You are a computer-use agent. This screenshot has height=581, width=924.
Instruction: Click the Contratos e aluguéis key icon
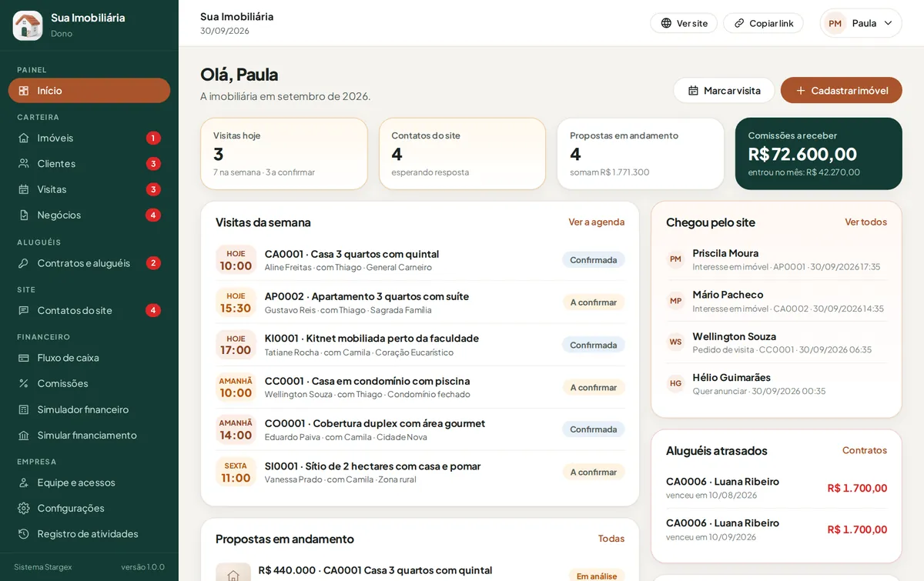pyautogui.click(x=24, y=263)
